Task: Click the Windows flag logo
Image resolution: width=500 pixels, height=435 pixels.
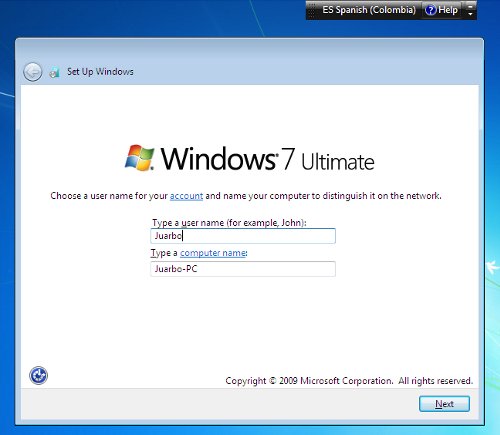Action: (x=139, y=158)
